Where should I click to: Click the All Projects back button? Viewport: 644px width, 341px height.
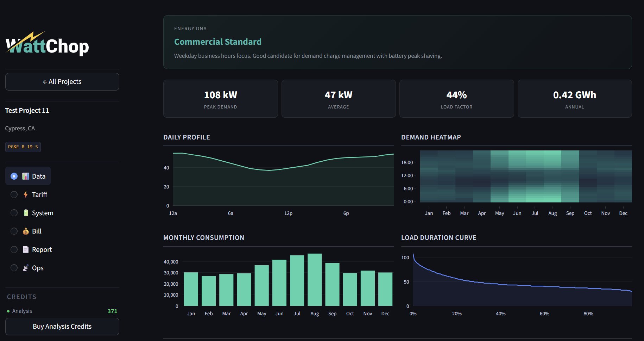point(62,81)
